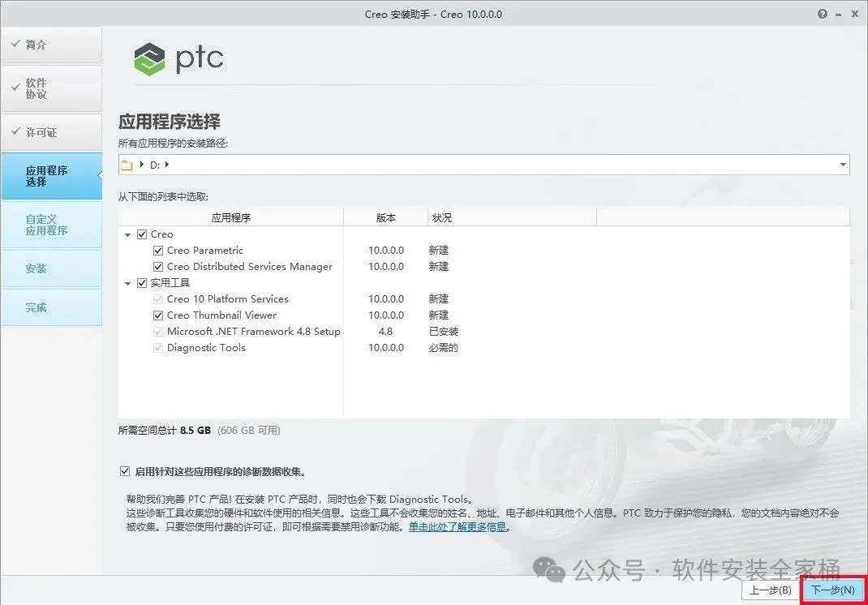Select the 应用程序选择 step
This screenshot has height=605, width=868.
(51, 176)
